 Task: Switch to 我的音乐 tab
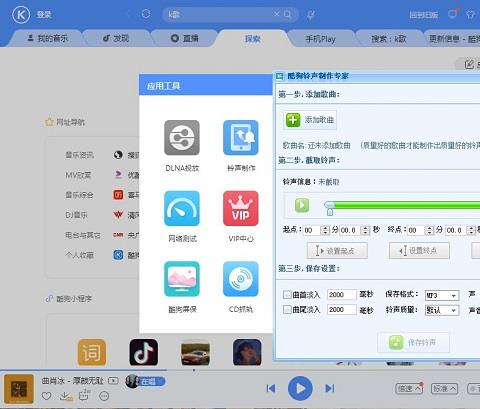(47, 38)
